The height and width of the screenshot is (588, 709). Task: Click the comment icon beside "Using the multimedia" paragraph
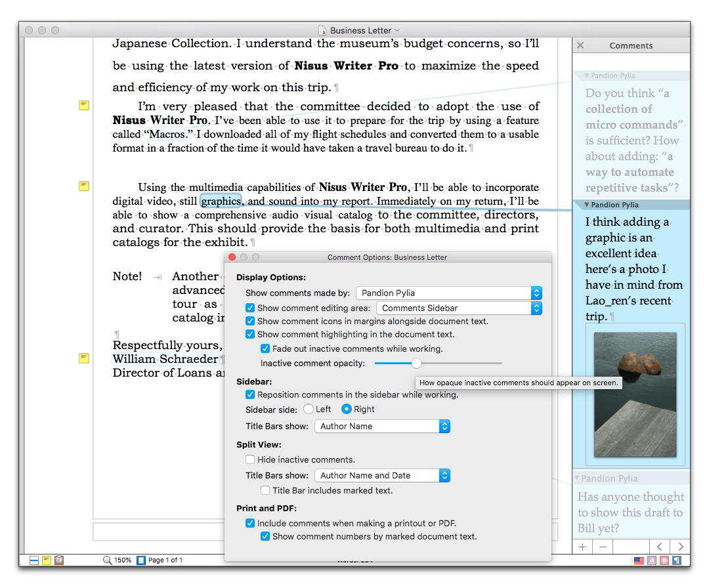tap(84, 186)
